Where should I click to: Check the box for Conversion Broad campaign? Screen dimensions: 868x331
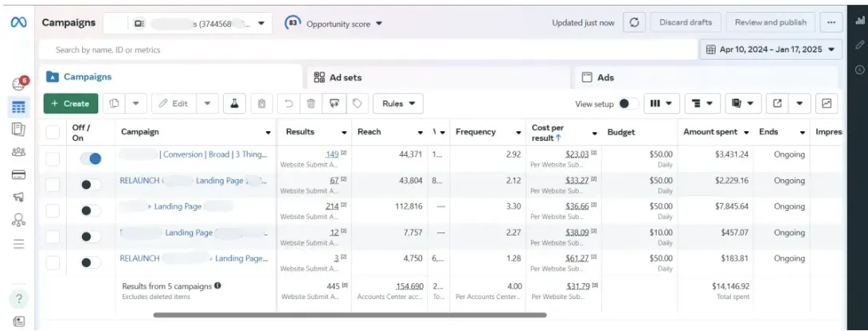pos(53,159)
